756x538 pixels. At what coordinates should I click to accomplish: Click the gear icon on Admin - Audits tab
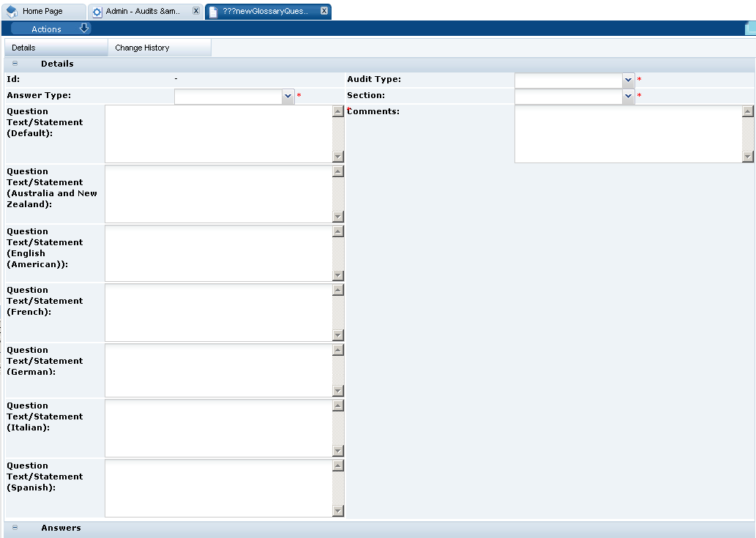(96, 11)
